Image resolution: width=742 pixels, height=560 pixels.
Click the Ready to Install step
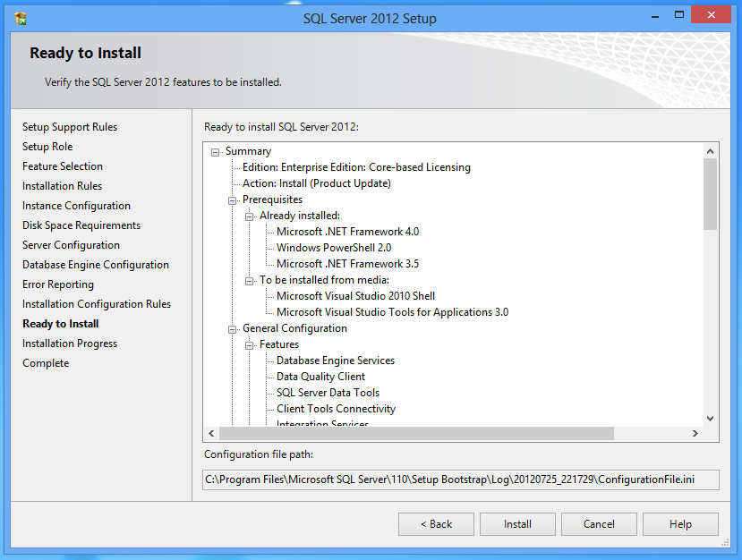click(61, 324)
